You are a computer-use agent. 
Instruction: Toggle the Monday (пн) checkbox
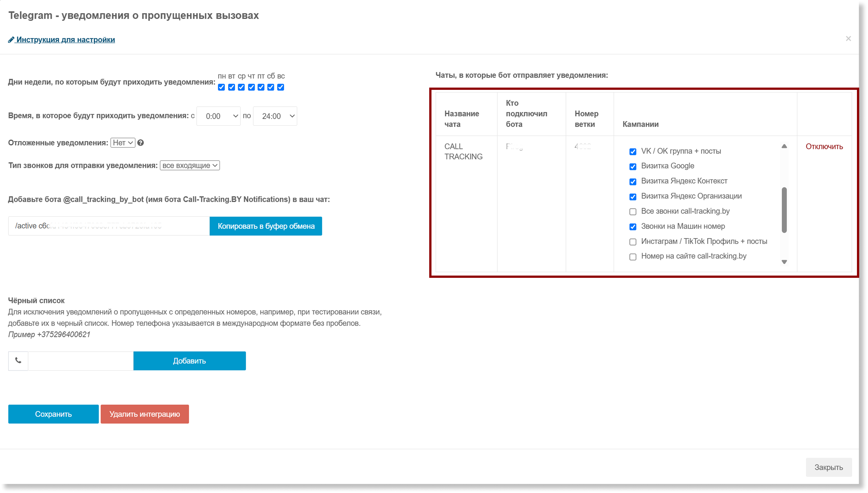222,87
